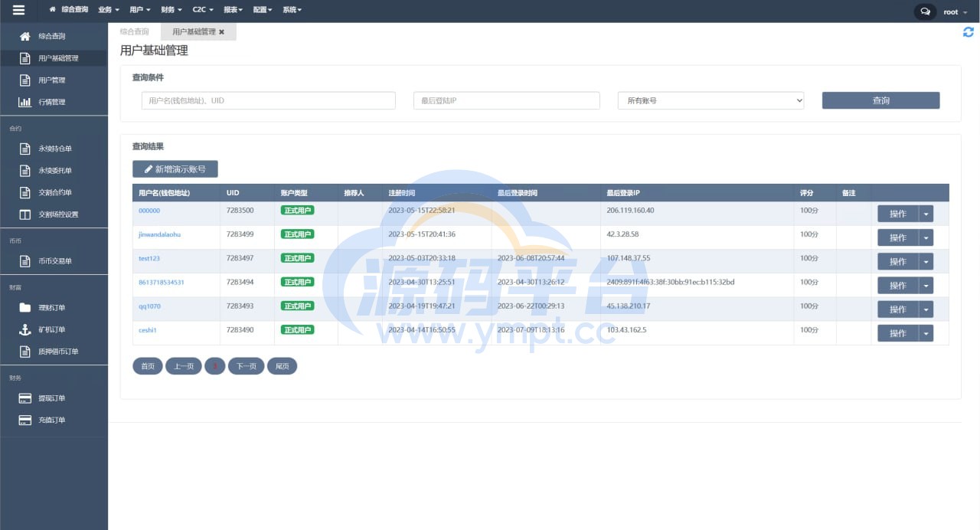Screen dimensions: 980x530
Task: Focus the 最后登陆IP input field
Action: coord(507,100)
